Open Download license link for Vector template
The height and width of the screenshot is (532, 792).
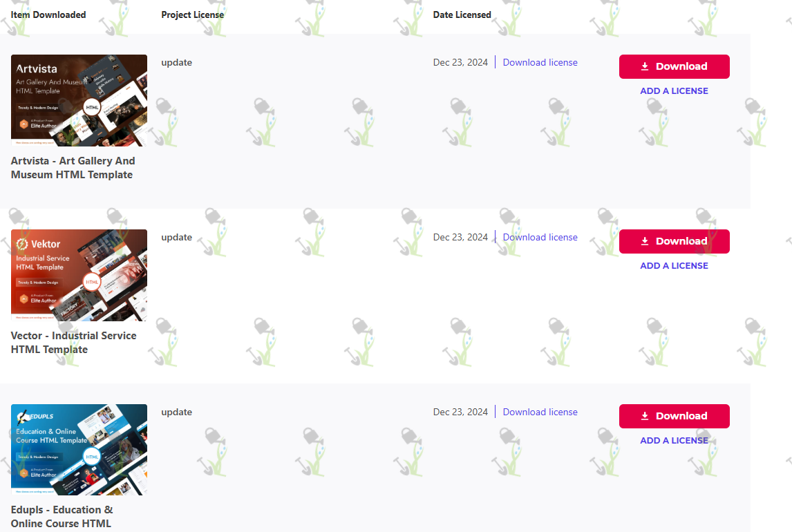click(x=540, y=237)
